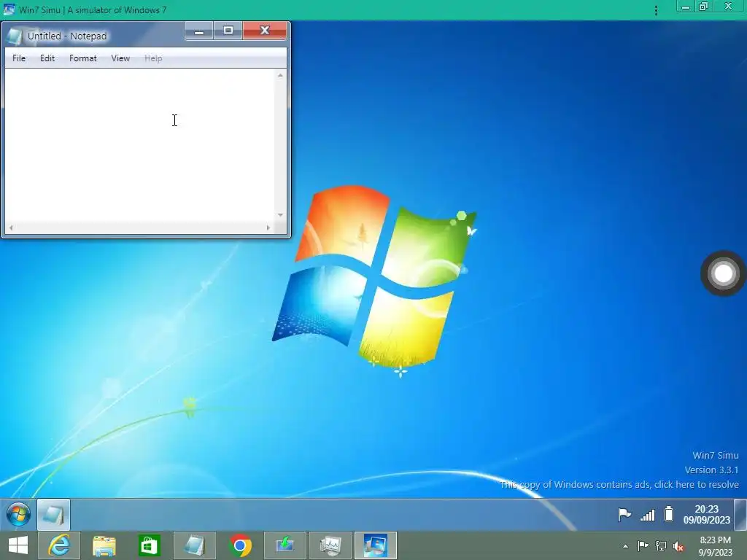747x560 pixels.
Task: Click the host network tray icon
Action: [x=661, y=546]
